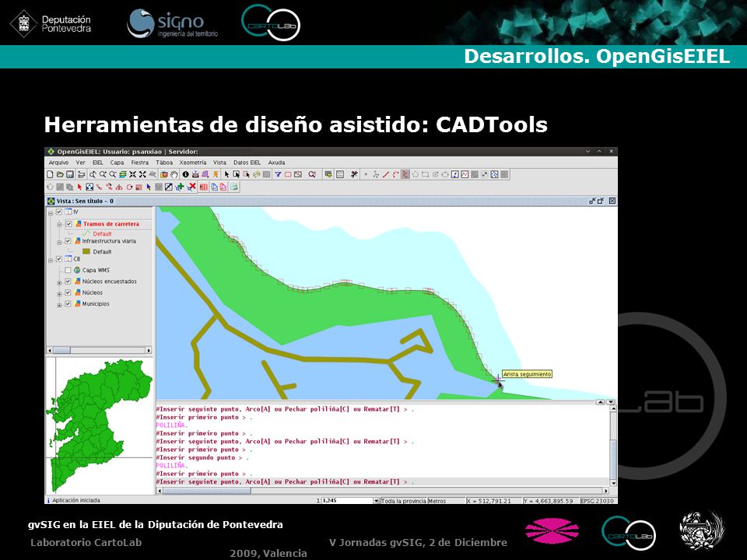Click the red arrow edit selection tool
This screenshot has height=560, width=747.
pos(79,187)
